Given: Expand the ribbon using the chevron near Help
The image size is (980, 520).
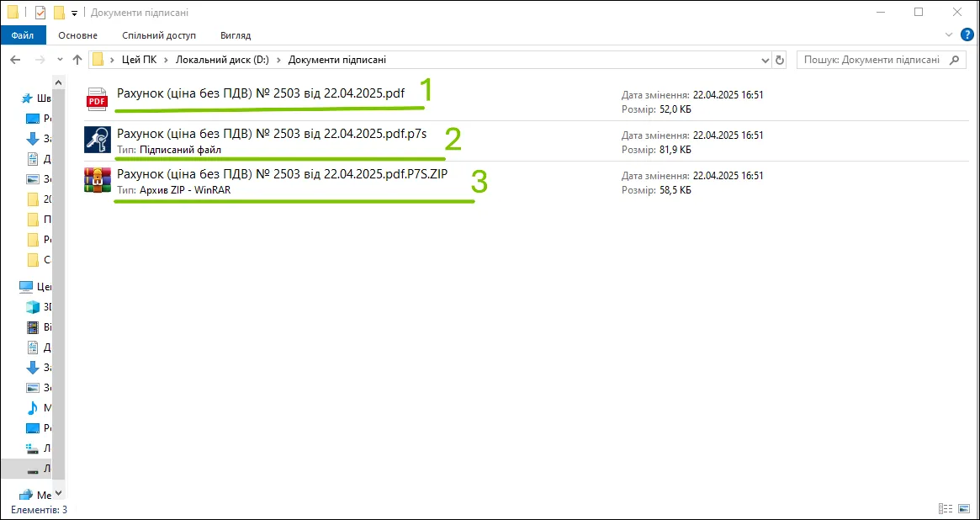Looking at the screenshot, I should pos(950,35).
